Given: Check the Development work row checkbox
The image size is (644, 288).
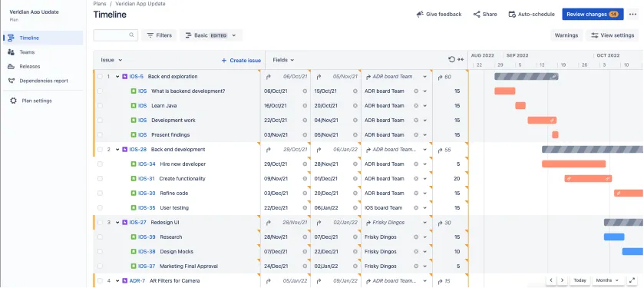Looking at the screenshot, I should (x=100, y=121).
